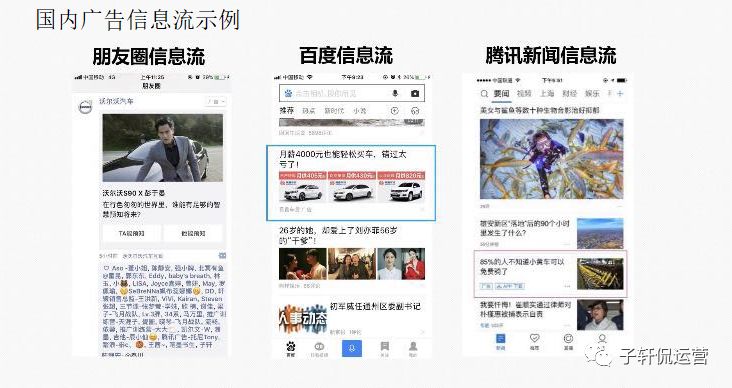
Task: Select the '视频' tab in Tencent News
Action: (x=524, y=93)
